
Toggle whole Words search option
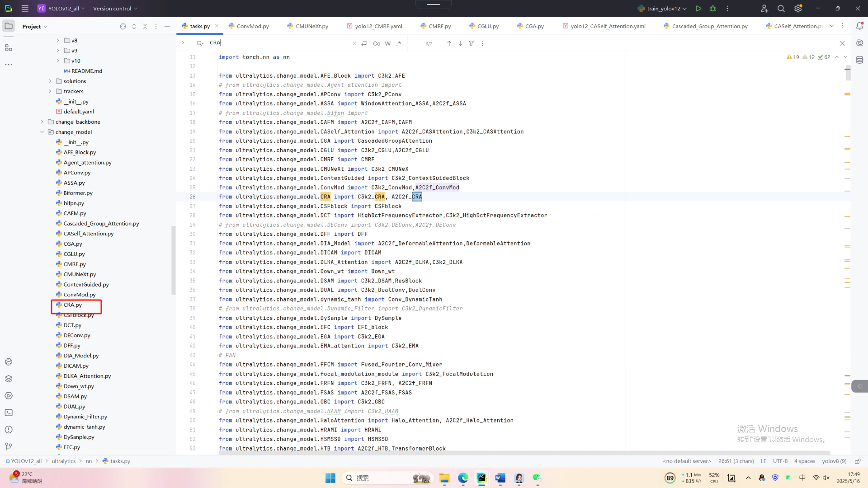click(x=387, y=43)
